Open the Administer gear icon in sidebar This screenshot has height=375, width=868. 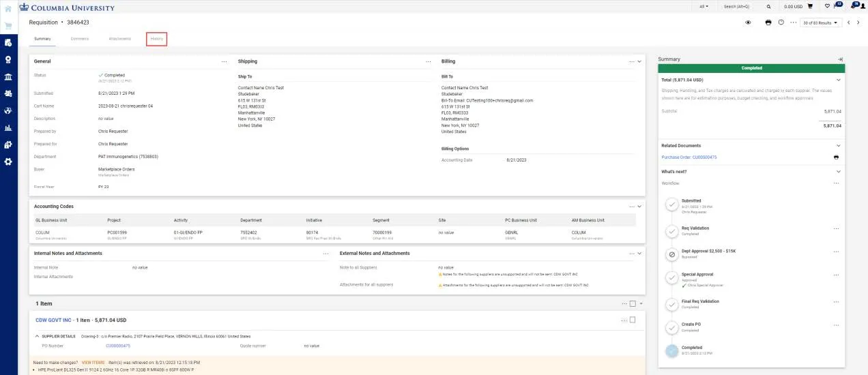click(x=8, y=162)
